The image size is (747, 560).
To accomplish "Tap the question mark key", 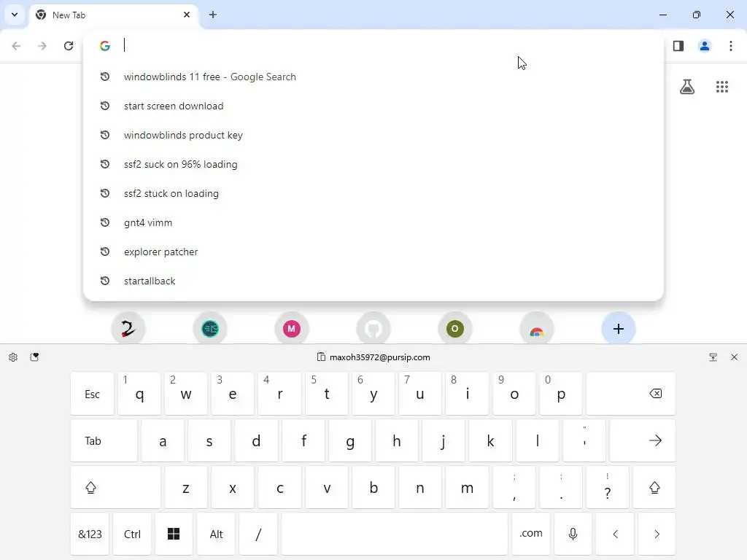I will [608, 487].
